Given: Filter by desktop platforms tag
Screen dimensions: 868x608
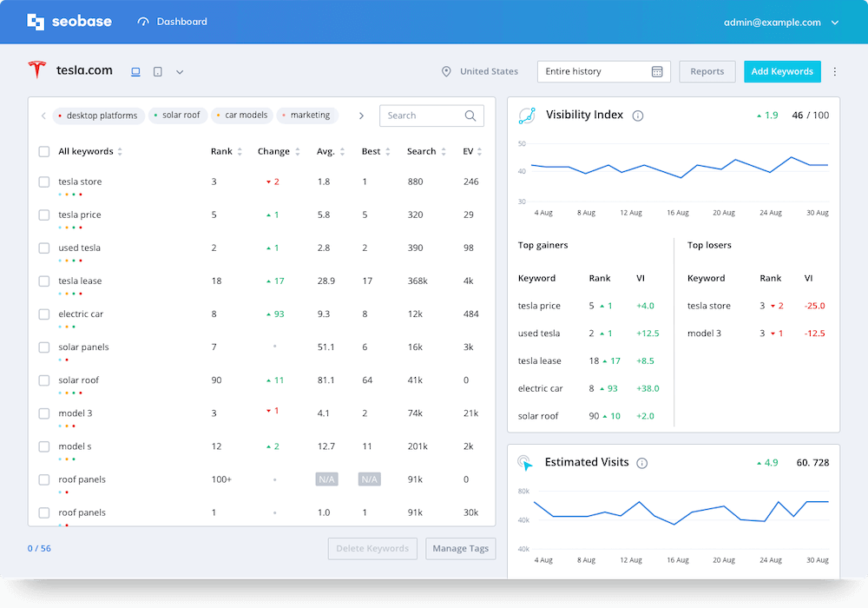Looking at the screenshot, I should coord(99,116).
